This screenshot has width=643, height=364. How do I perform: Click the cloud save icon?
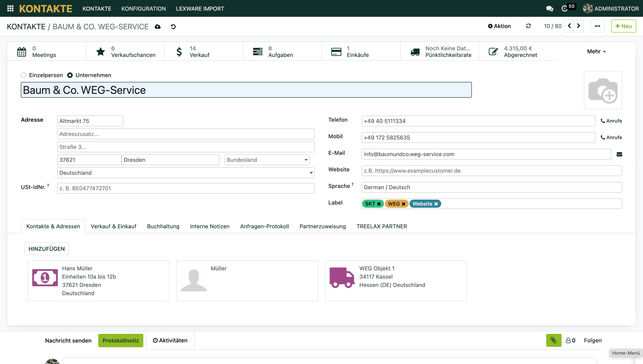coord(157,27)
